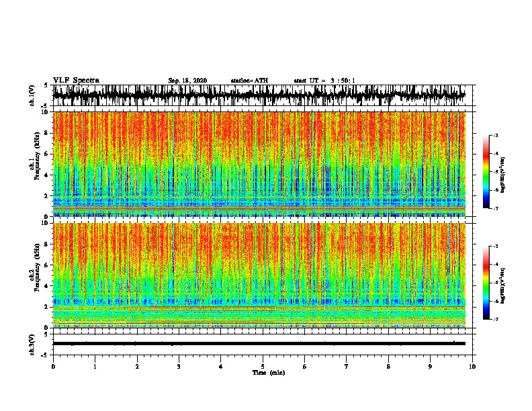This screenshot has height=411, width=532.
Task: Click the "8" kHz tick on ch.1 frequency axis
Action: click(x=47, y=133)
